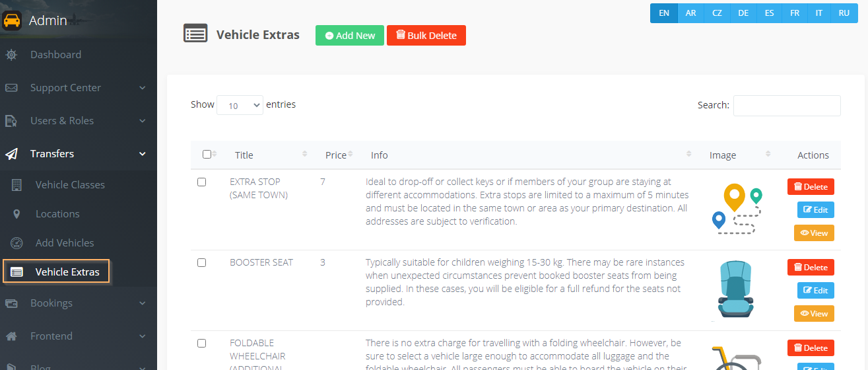Click the yellow taxi Admin logo icon

point(12,20)
